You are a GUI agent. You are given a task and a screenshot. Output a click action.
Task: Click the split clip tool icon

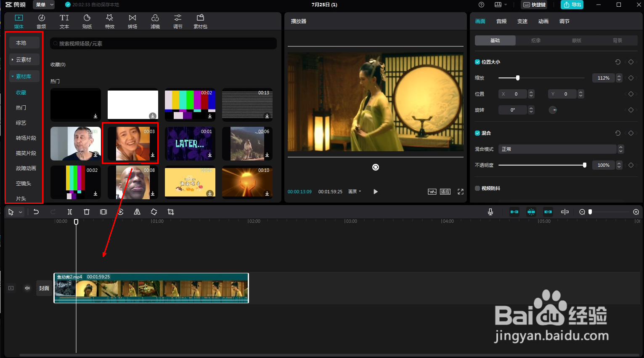pos(70,212)
